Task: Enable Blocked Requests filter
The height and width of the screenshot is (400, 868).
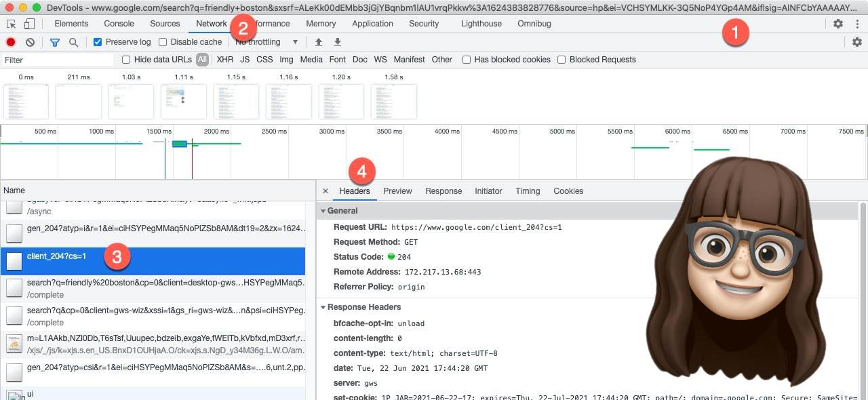Action: [x=561, y=60]
